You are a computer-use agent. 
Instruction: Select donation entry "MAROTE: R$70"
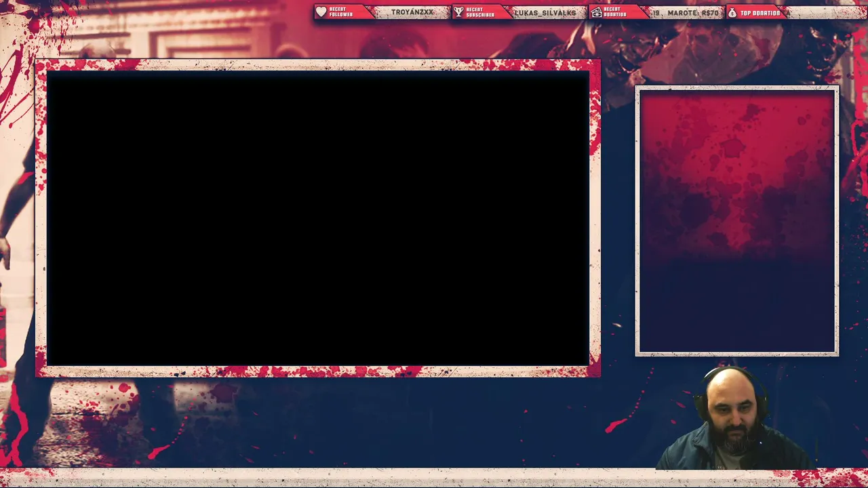(693, 12)
